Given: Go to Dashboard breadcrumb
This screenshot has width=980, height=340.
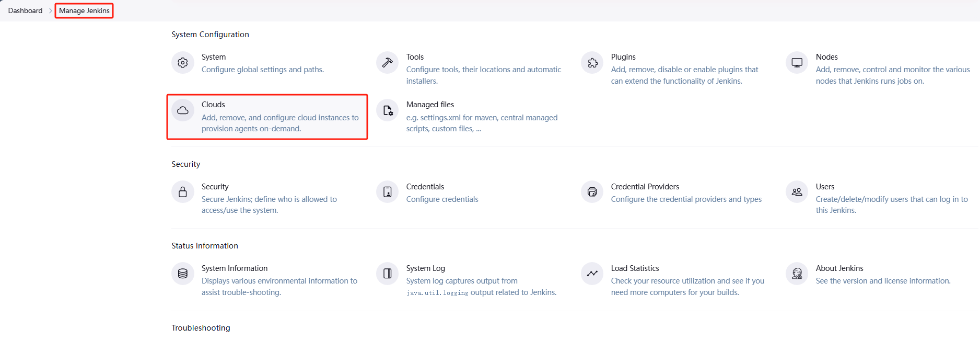Looking at the screenshot, I should click(25, 10).
